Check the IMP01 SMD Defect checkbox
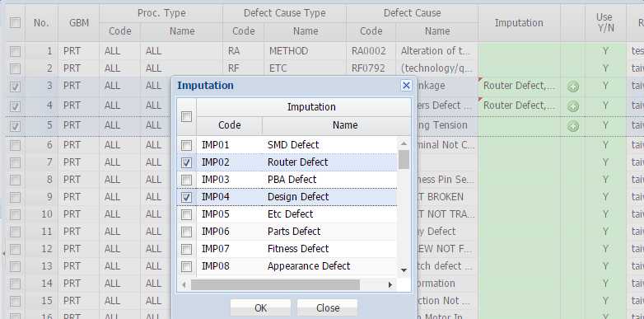The width and height of the screenshot is (644, 319). (186, 145)
